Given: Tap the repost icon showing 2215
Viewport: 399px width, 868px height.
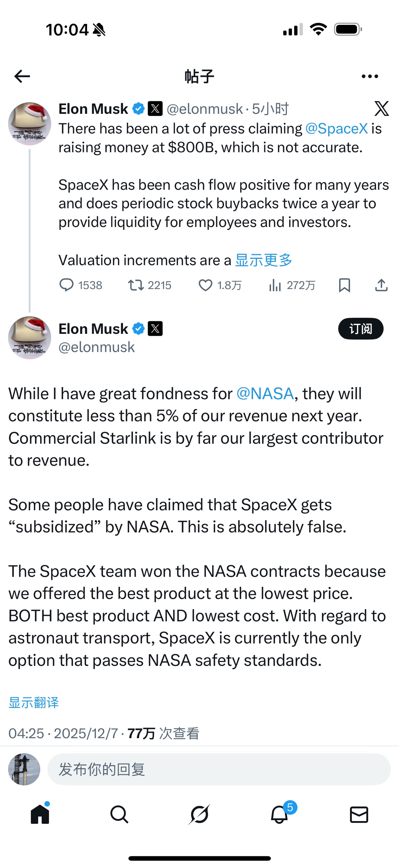Looking at the screenshot, I should [136, 285].
